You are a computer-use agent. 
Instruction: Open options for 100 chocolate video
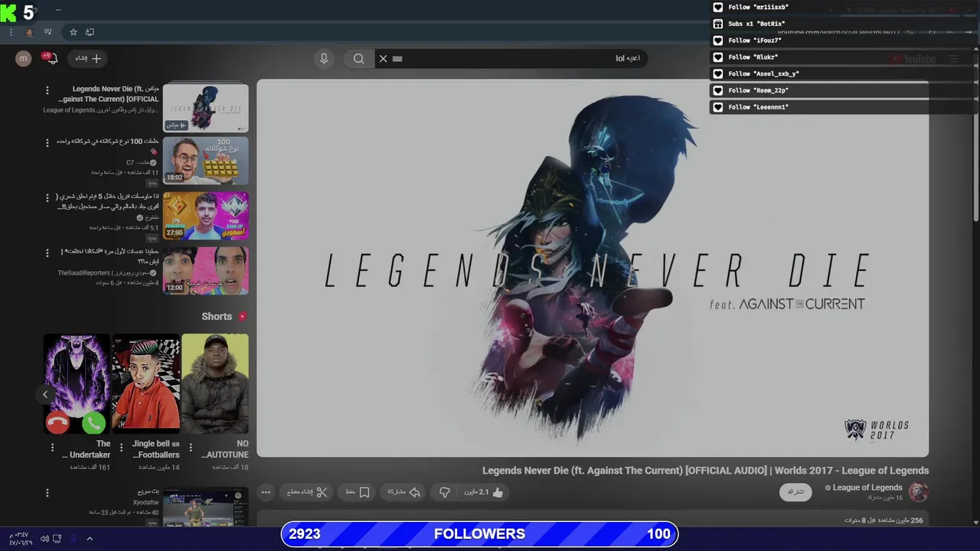47,143
